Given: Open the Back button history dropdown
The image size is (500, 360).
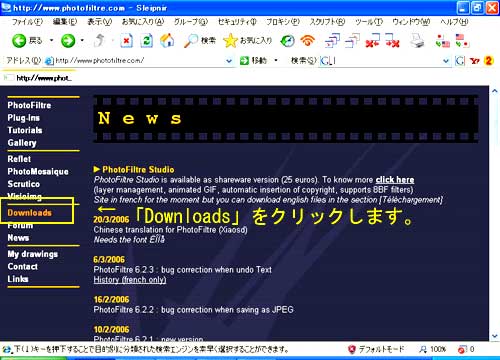Looking at the screenshot, I should point(51,41).
